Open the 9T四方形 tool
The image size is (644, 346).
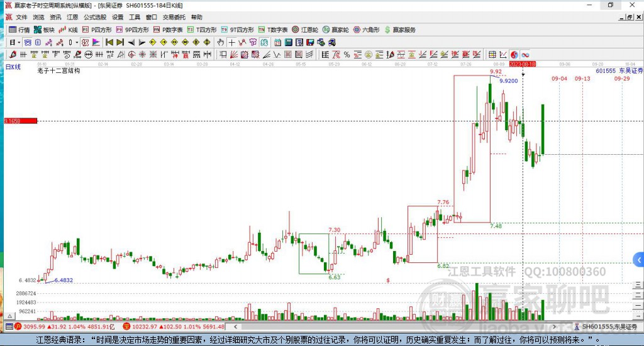click(x=237, y=30)
